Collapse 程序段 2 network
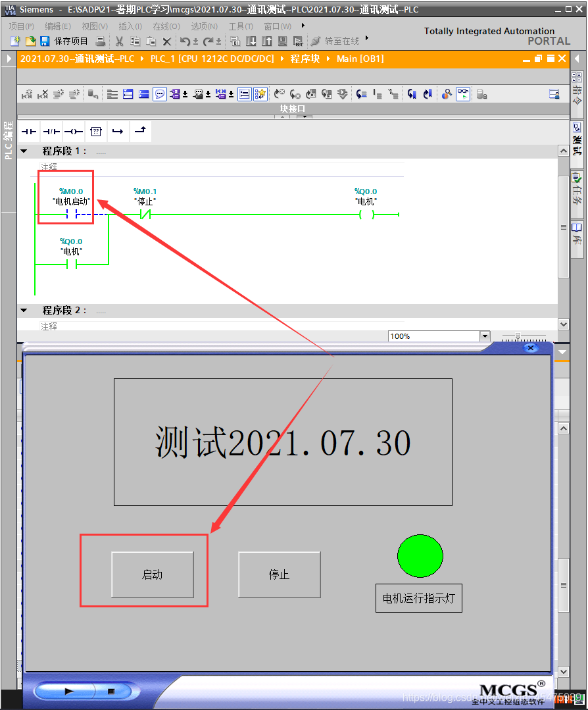The image size is (588, 710). pyautogui.click(x=24, y=311)
